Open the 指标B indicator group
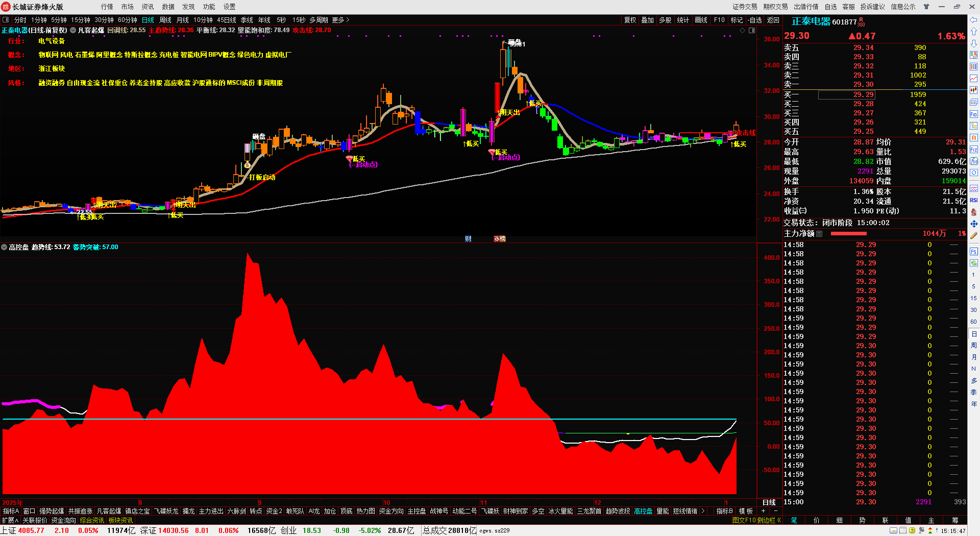The image size is (980, 536). (x=725, y=511)
